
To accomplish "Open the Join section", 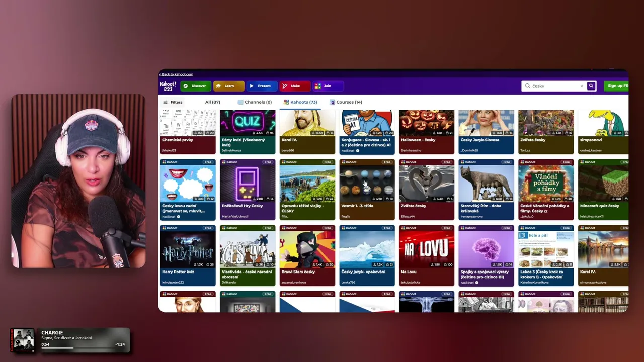I will [328, 86].
